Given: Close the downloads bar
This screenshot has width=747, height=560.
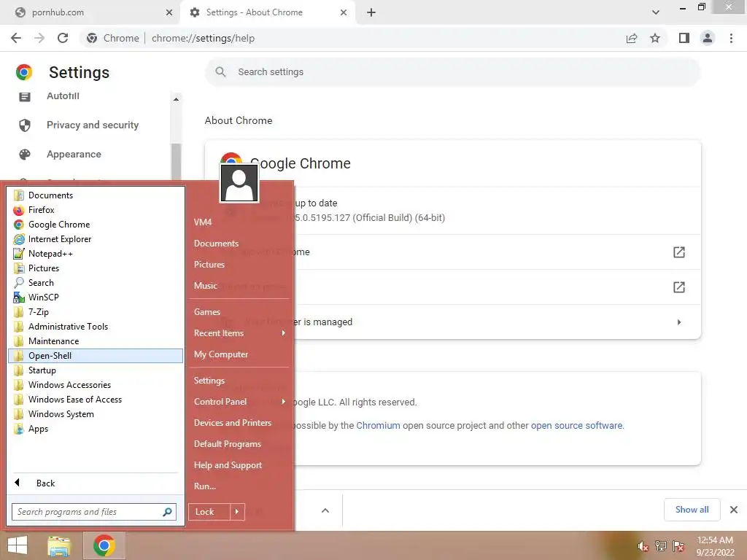Looking at the screenshot, I should pyautogui.click(x=734, y=510).
